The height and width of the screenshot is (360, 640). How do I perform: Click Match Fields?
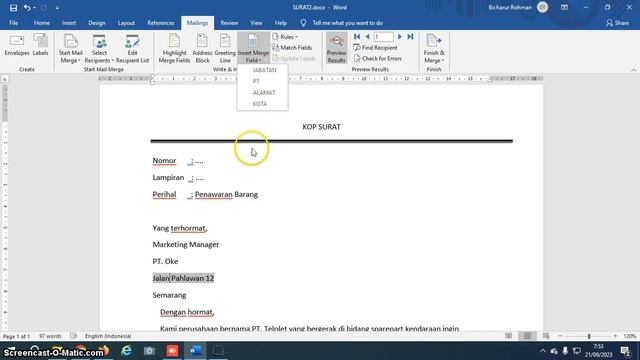click(x=292, y=48)
